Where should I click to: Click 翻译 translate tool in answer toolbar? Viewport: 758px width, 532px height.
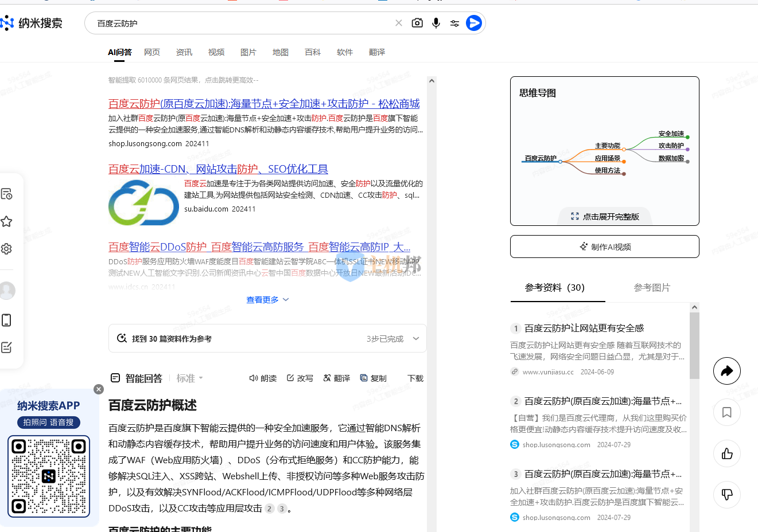[337, 378]
